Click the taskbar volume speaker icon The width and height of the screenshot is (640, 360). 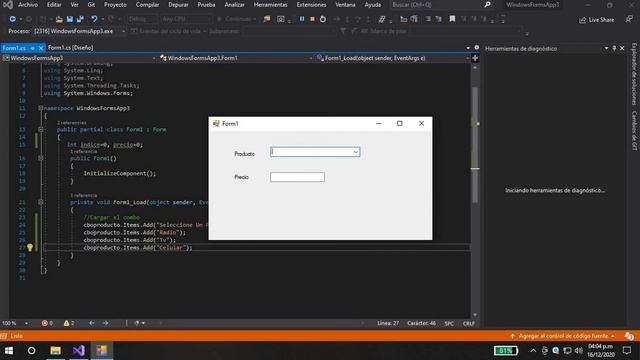(578, 351)
